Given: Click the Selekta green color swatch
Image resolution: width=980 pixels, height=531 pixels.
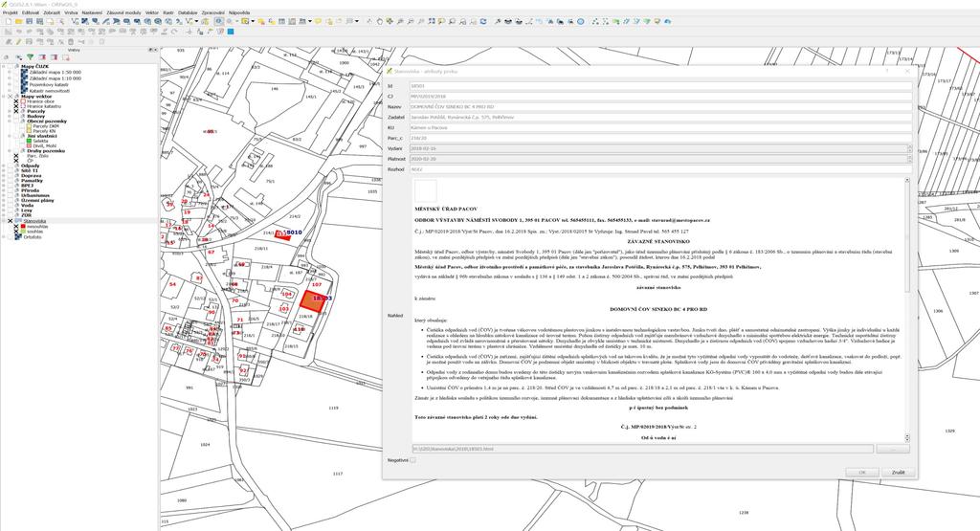Looking at the screenshot, I should [x=29, y=141].
